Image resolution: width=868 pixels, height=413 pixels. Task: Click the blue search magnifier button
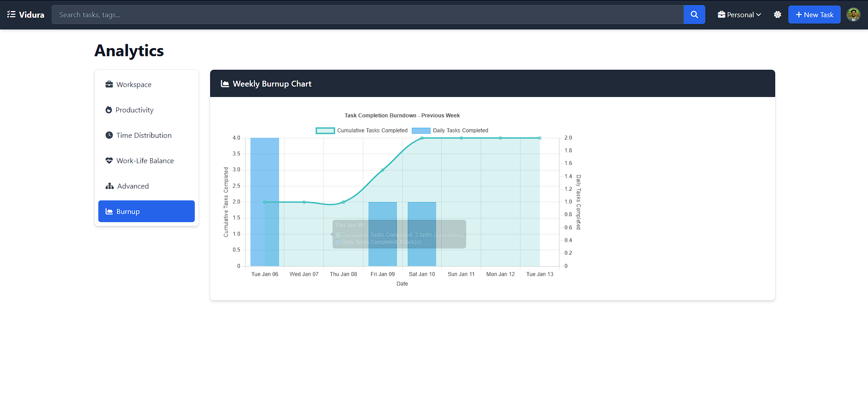pyautogui.click(x=694, y=15)
